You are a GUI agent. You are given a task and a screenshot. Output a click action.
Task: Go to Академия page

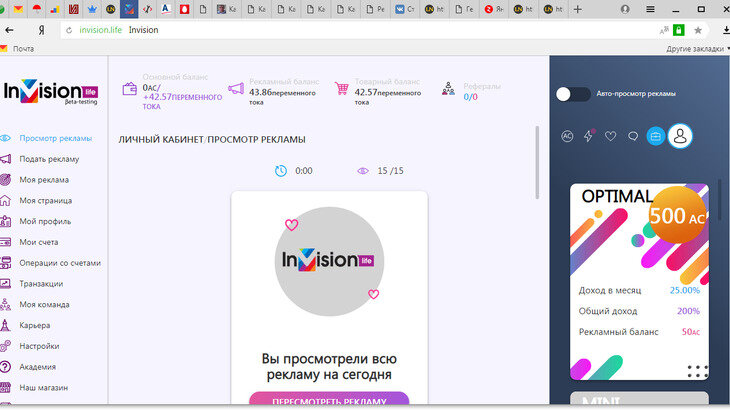tap(37, 367)
